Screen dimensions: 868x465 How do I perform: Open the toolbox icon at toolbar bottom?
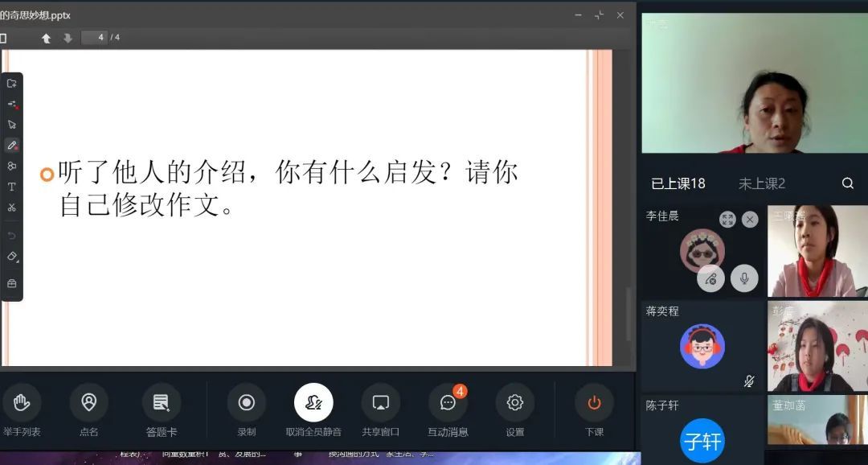tap(11, 283)
